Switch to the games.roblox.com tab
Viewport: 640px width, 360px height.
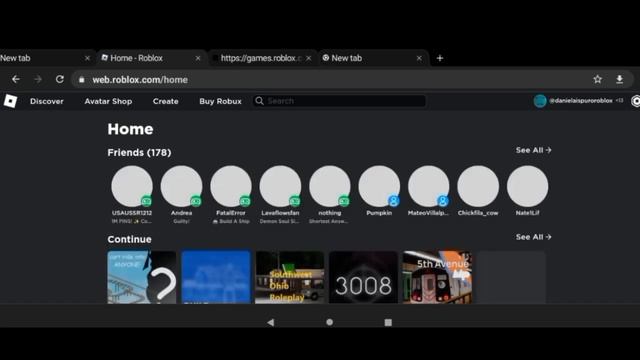262,58
